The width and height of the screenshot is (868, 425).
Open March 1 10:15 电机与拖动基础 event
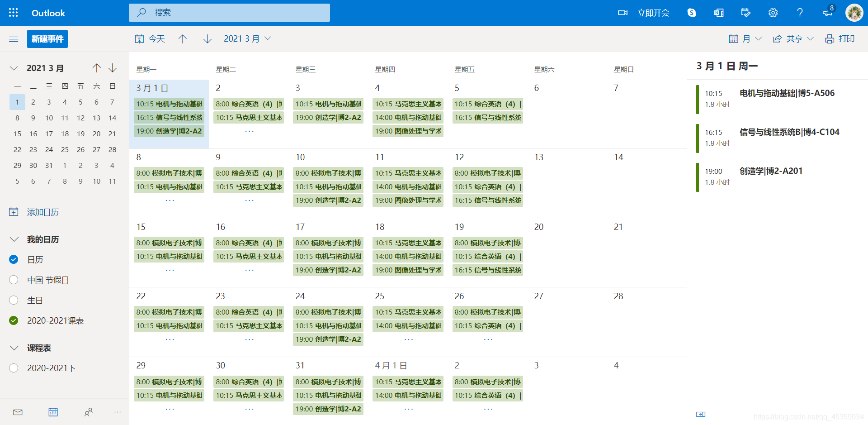coord(169,104)
